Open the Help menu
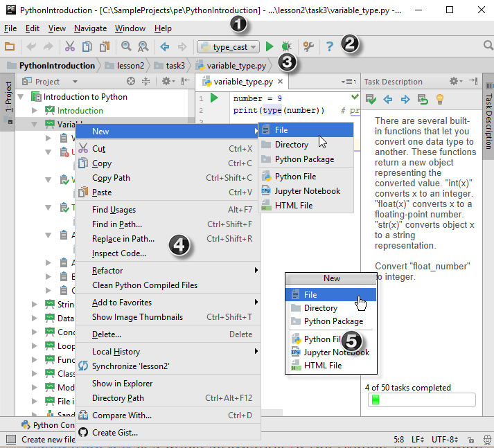This screenshot has width=494, height=448. click(x=163, y=28)
